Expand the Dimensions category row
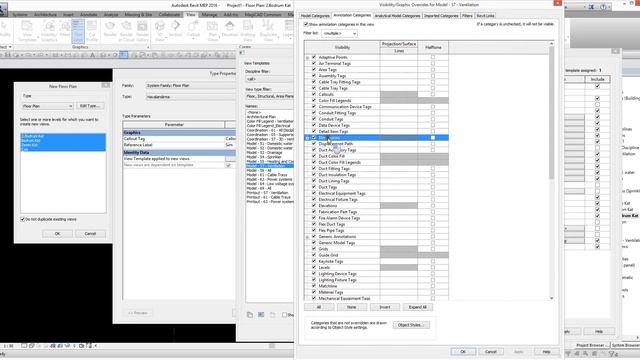640x360 pixels. tap(307, 138)
